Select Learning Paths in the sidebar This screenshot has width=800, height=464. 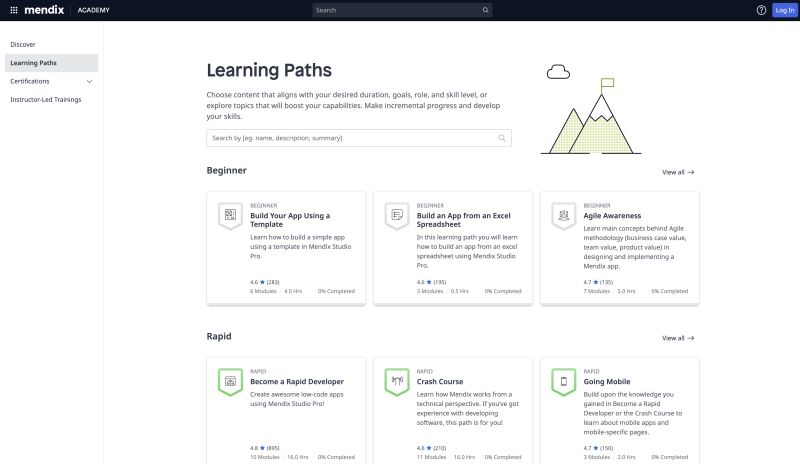[52, 63]
